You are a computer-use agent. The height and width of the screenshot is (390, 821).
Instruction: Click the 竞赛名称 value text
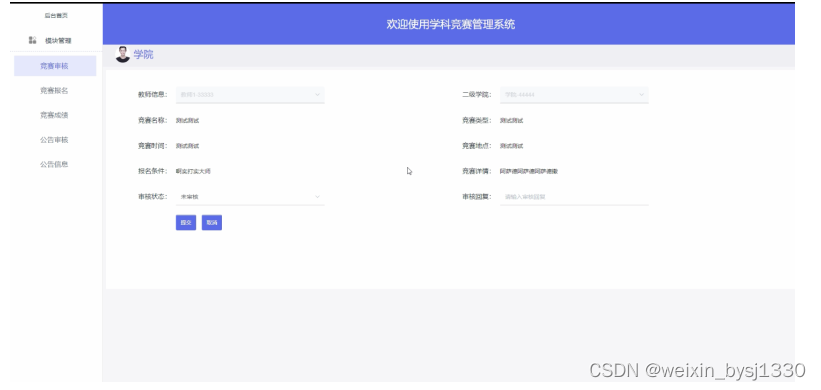pyautogui.click(x=187, y=120)
